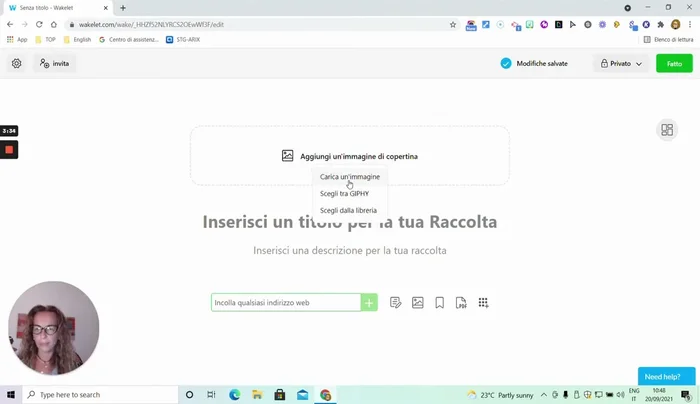The height and width of the screenshot is (404, 700).
Task: Open Chrome three-dot menu
Action: coord(690,25)
